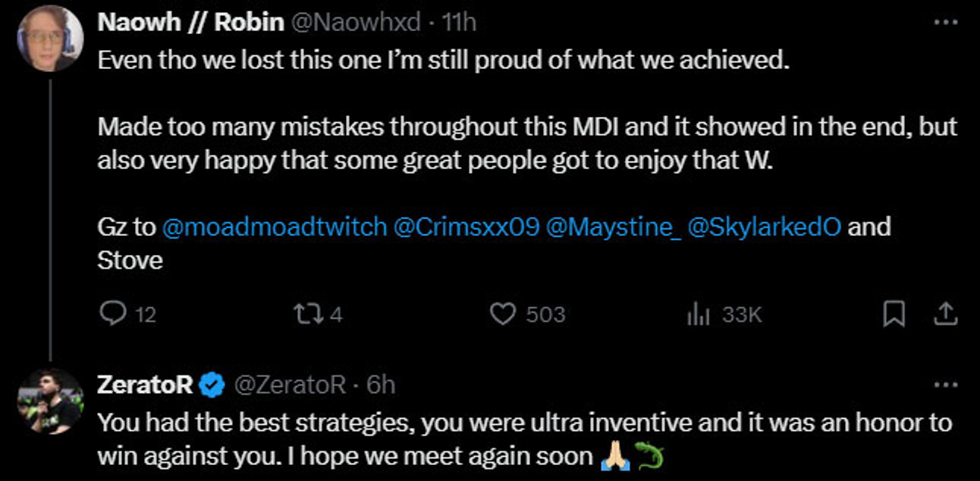Open the @SkylarkedO mention link
980x481 pixels.
pos(763,227)
